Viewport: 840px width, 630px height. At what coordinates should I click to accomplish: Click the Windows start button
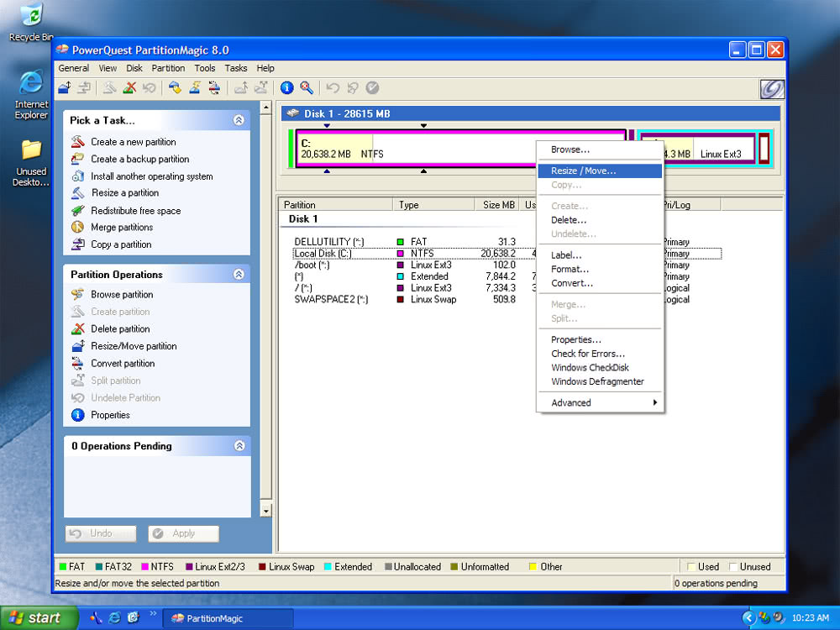(38, 617)
